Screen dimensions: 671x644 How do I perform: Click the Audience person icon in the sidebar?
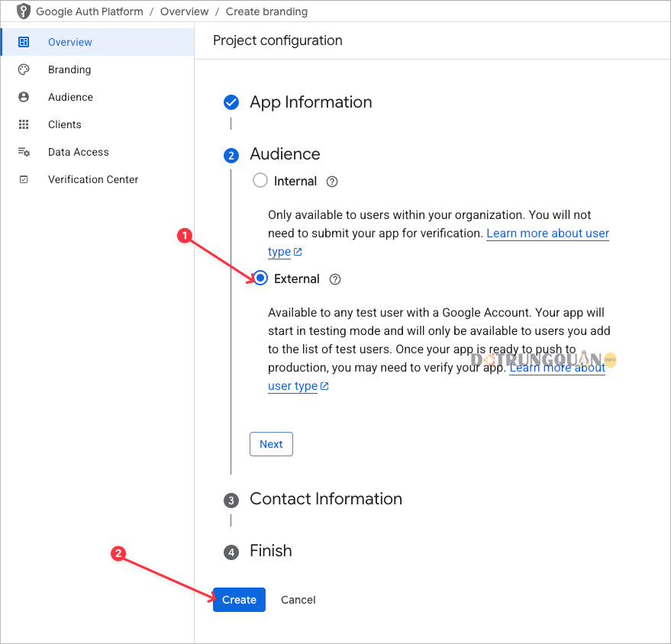click(x=24, y=97)
